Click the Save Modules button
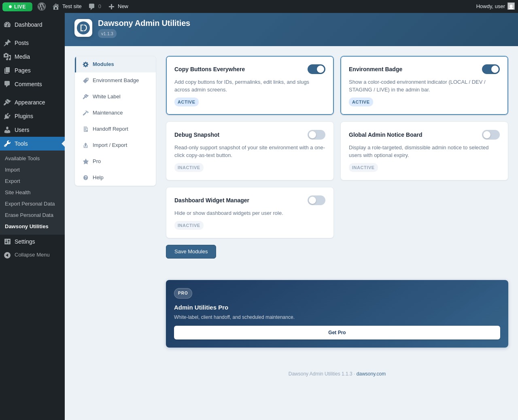Screen dimensions: 518x420 [x=191, y=252]
